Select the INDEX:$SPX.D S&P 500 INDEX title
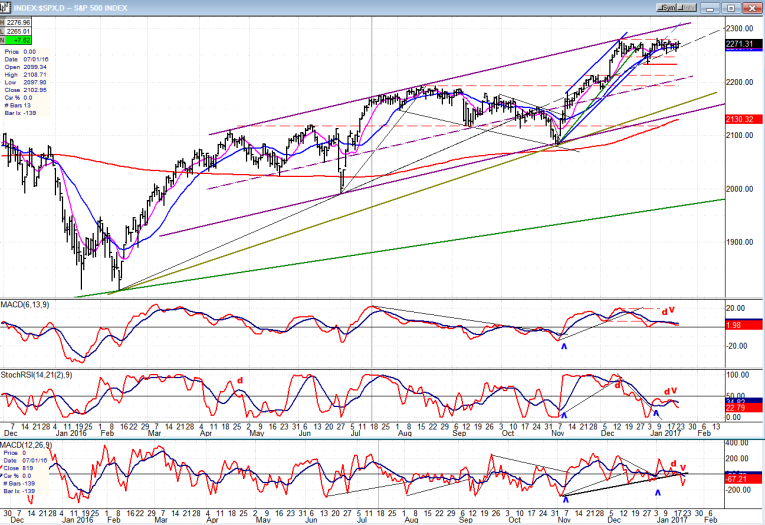The image size is (765, 525). tap(76, 7)
